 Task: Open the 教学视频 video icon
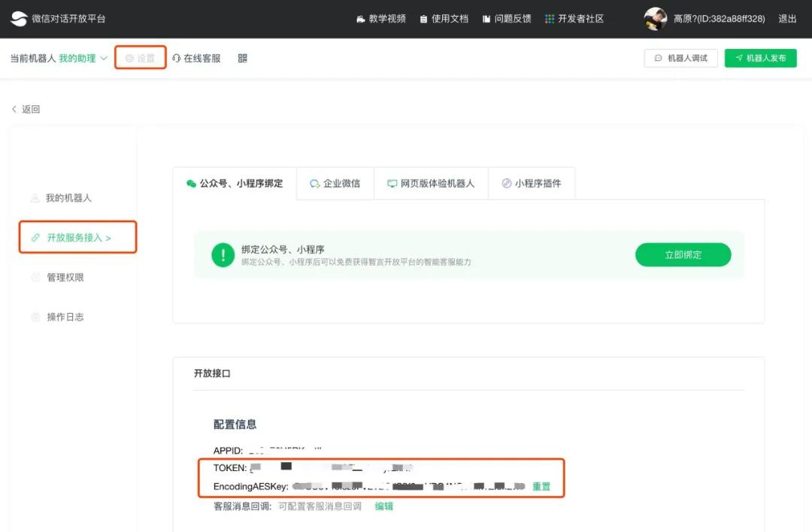pos(362,19)
